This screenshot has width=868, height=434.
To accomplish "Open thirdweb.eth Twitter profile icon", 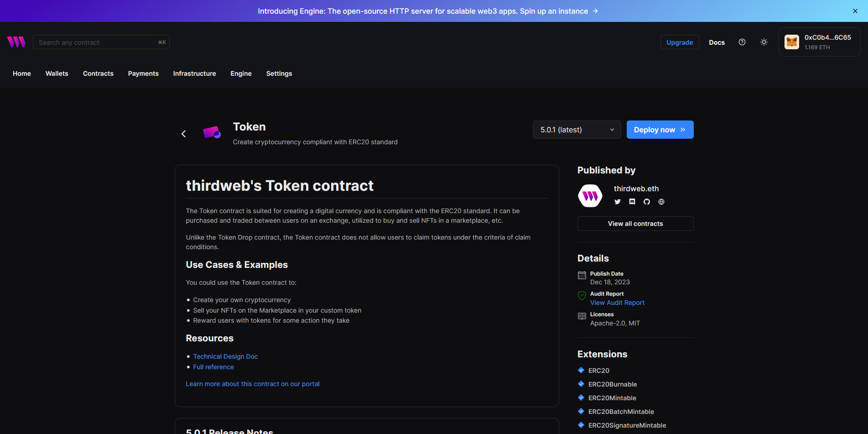I will [618, 202].
